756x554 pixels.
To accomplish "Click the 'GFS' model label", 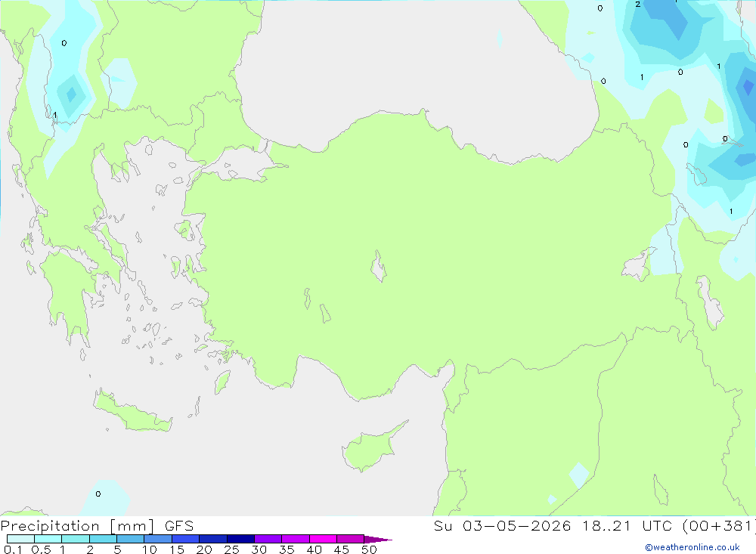I will click(179, 525).
